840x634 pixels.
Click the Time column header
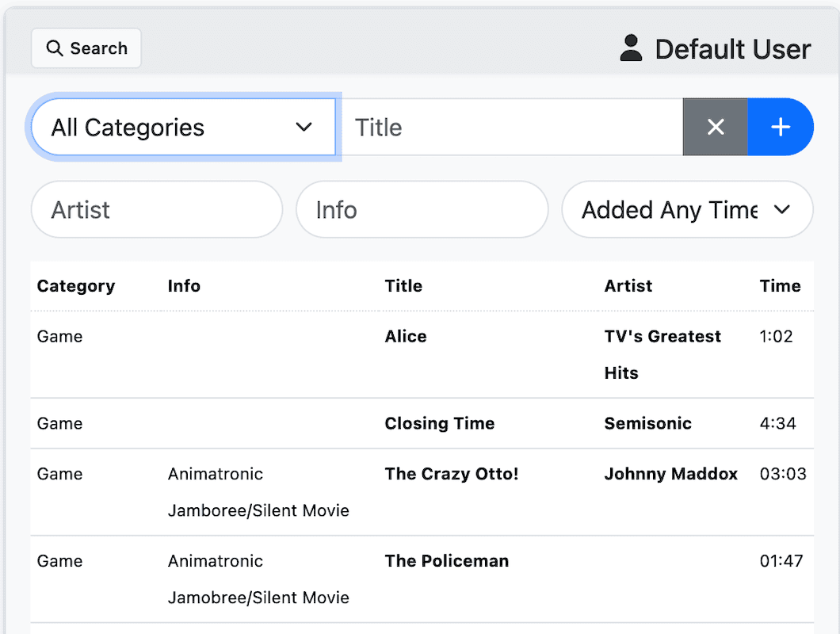tap(780, 286)
